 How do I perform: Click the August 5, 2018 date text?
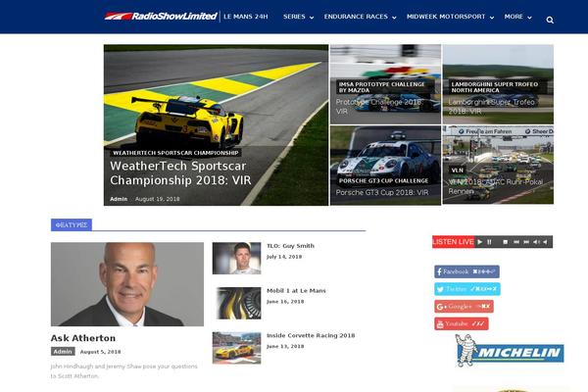pos(101,352)
